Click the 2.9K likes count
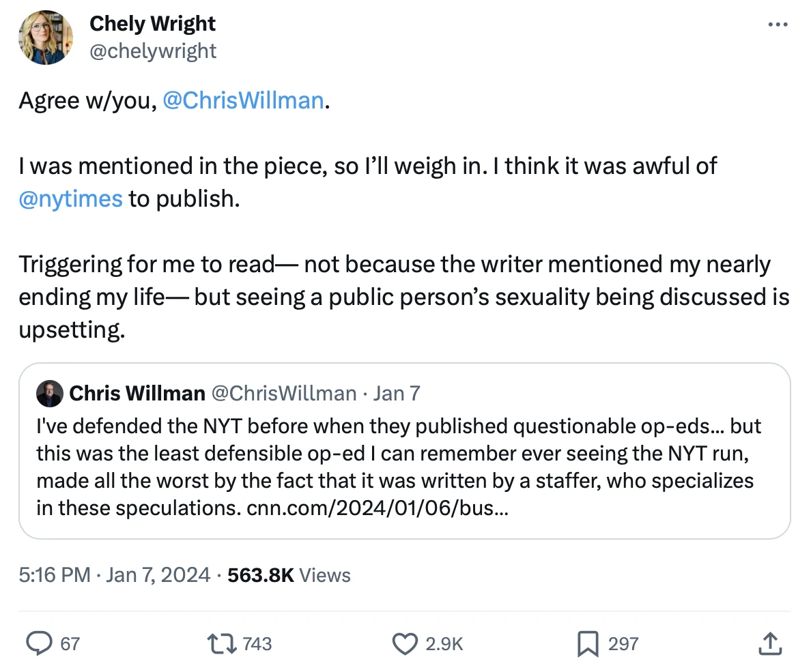 pos(444,643)
